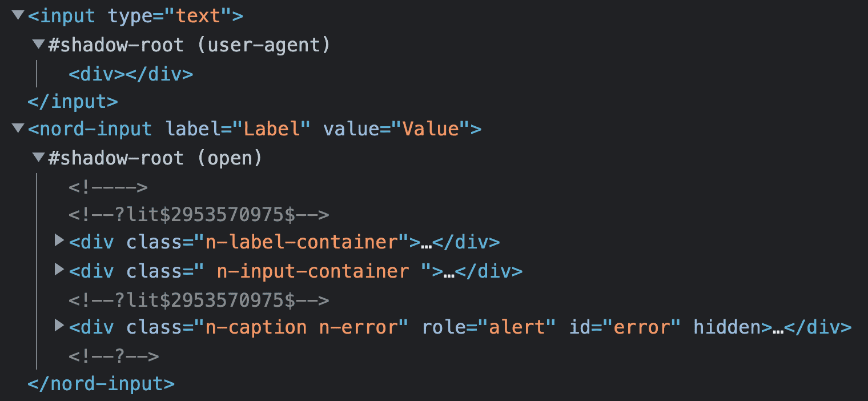Click the hidden attribute on error div

[727, 327]
